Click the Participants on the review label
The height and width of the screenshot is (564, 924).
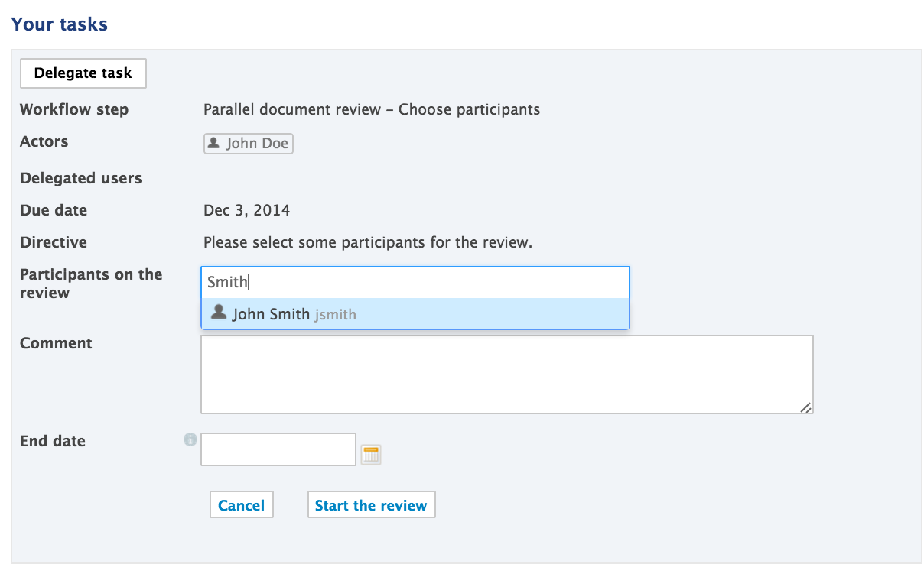click(91, 284)
